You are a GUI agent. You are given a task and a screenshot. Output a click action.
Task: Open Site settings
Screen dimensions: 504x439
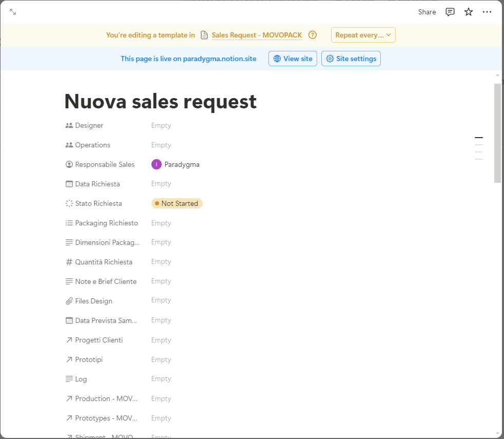click(351, 59)
